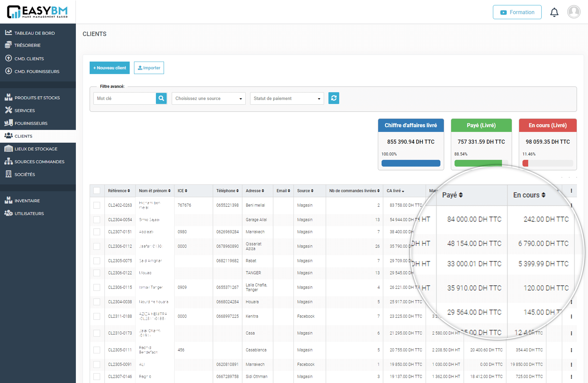The width and height of the screenshot is (588, 383).
Task: Go to Fournisseurs in the sidebar
Action: (31, 123)
